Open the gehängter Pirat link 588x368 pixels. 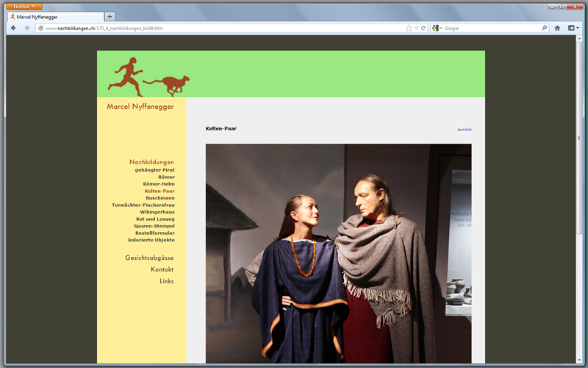pos(154,170)
